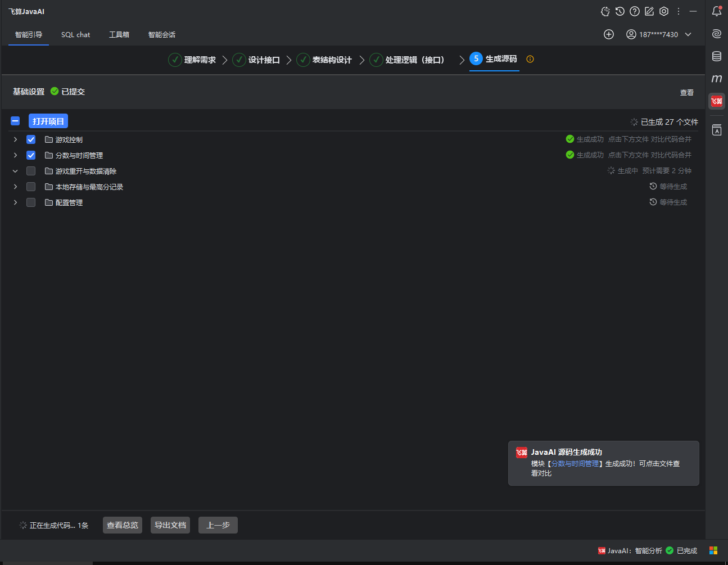Click the 打开项目 button
Image resolution: width=728 pixels, height=565 pixels.
click(x=48, y=121)
